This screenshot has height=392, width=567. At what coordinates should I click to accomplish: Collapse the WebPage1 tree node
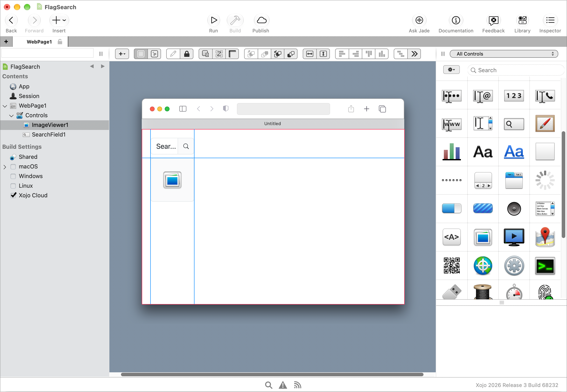tap(5, 106)
